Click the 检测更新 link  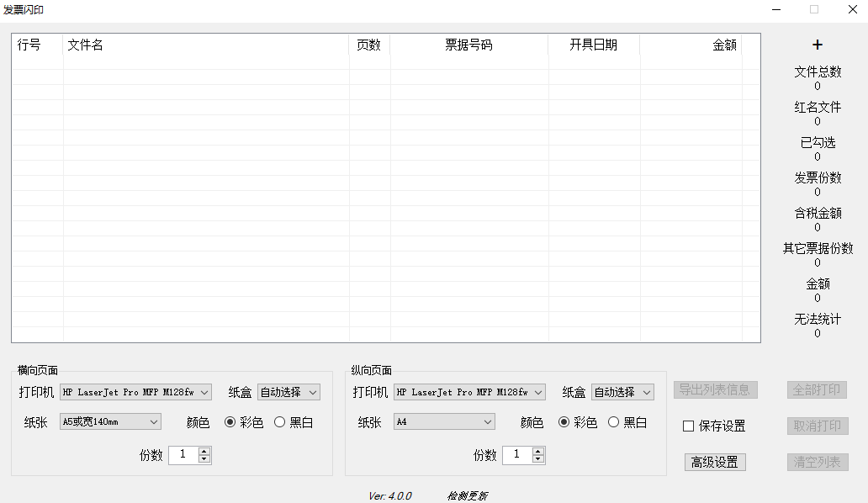tap(467, 495)
